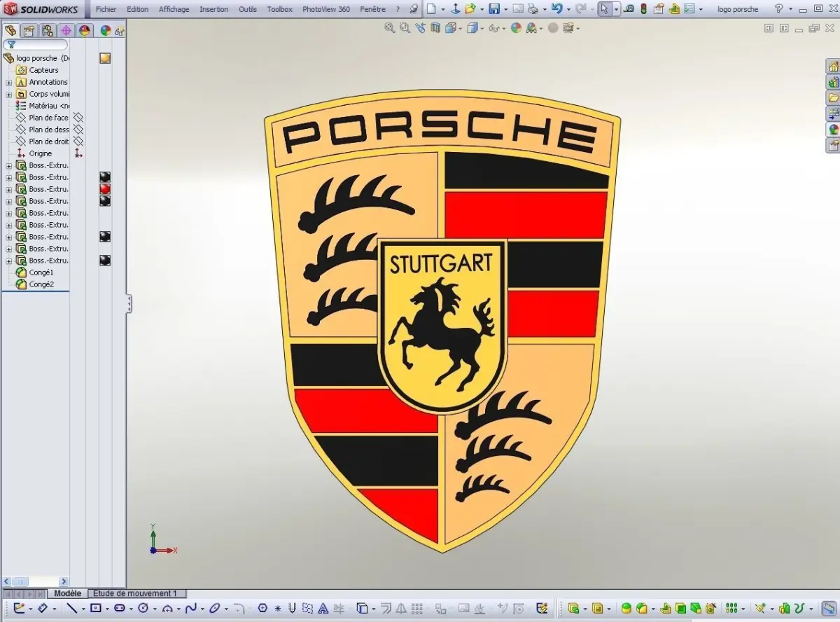Open the PhotoView 360 menu

click(x=326, y=9)
